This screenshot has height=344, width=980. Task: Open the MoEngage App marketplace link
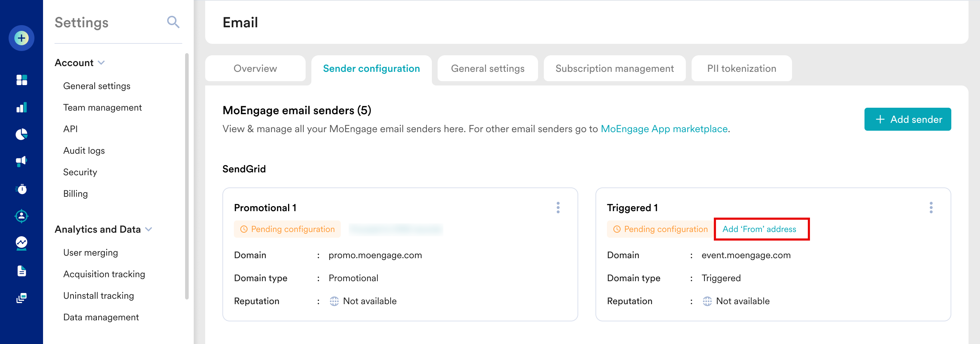coord(664,129)
